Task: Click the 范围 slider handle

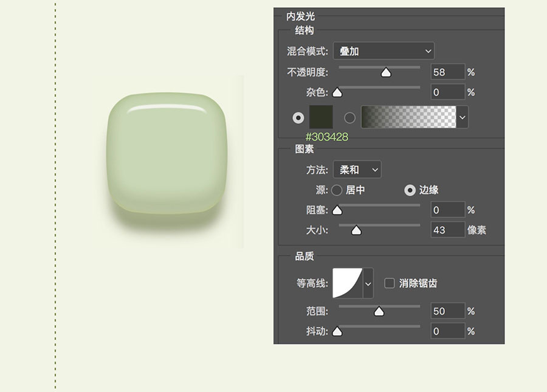Action: coord(379,311)
